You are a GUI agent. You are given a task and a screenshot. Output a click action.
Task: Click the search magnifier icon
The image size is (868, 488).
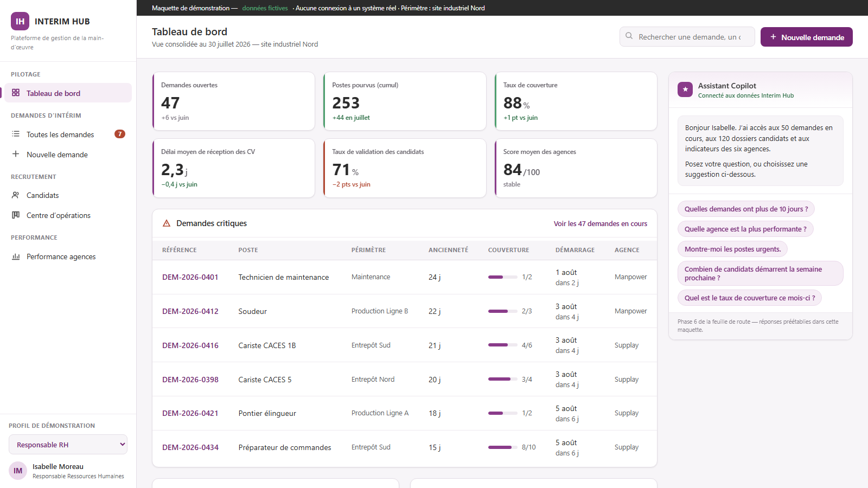click(x=629, y=36)
